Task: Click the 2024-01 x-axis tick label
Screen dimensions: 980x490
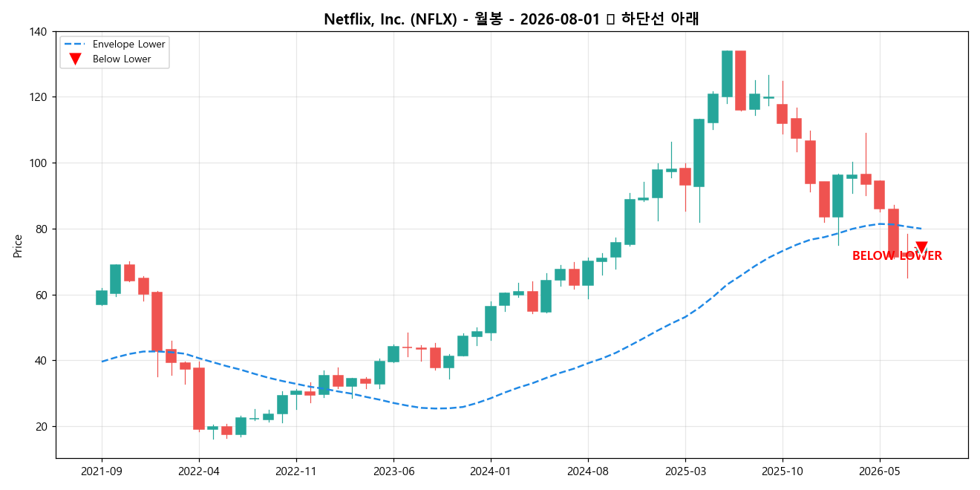Action: (x=491, y=471)
